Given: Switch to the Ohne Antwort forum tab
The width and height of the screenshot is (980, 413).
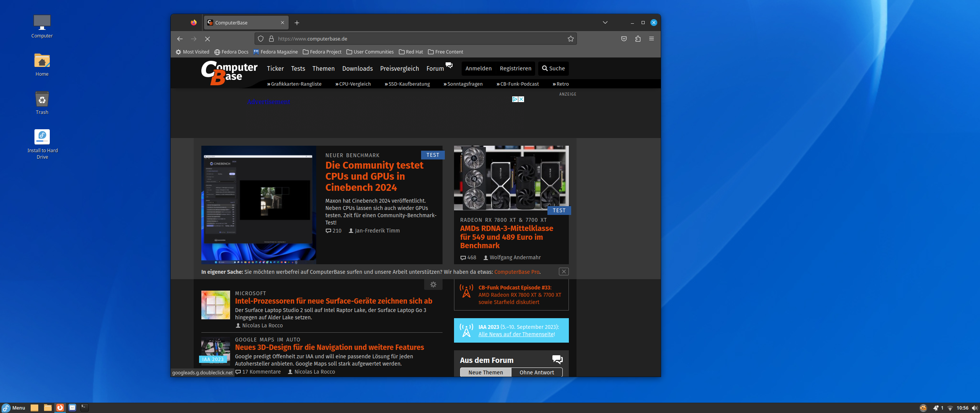Looking at the screenshot, I should tap(537, 372).
